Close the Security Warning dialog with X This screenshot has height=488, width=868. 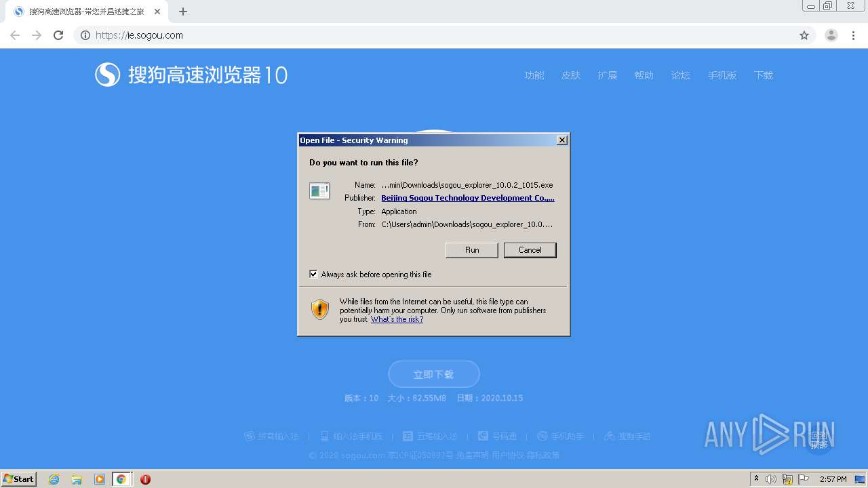[561, 140]
